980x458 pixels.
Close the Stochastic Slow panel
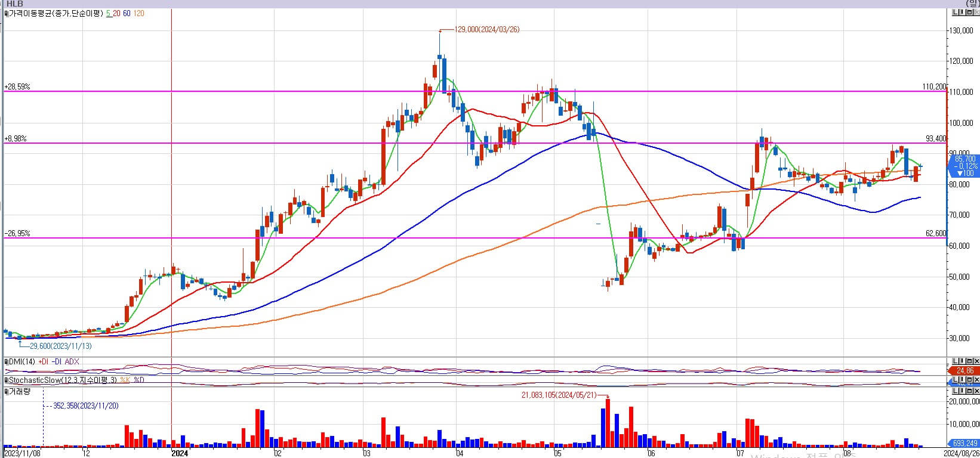(x=976, y=380)
